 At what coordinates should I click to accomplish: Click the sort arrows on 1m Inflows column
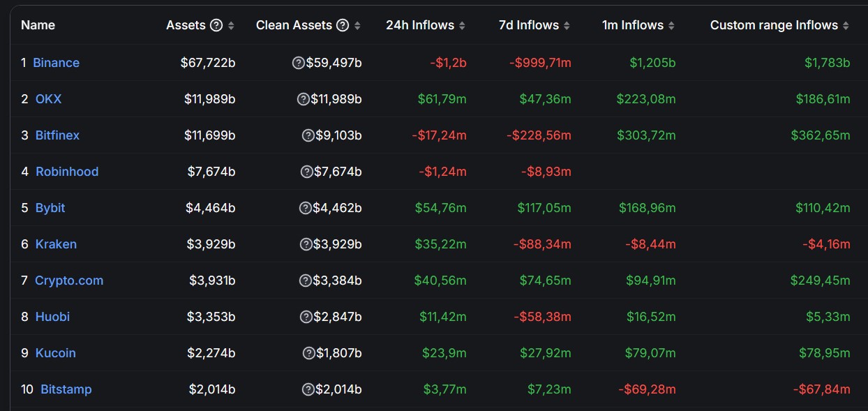671,26
